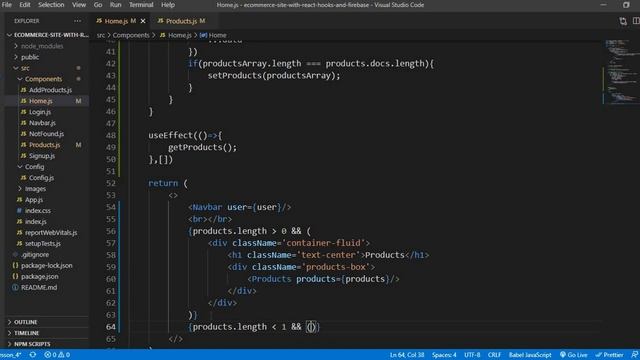Image resolution: width=640 pixels, height=360 pixels.
Task: Click the compare changes icon in editor toolbar
Action: (x=623, y=21)
